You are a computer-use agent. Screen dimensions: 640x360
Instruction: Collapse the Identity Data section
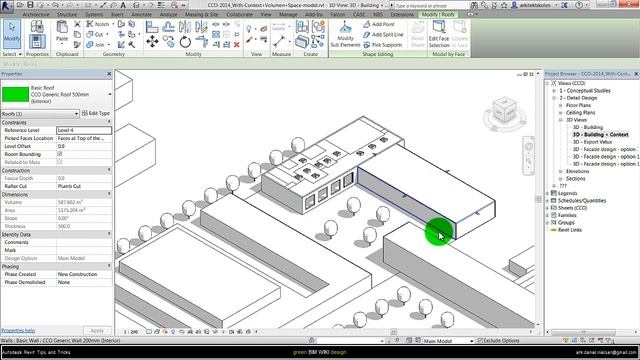[109, 234]
